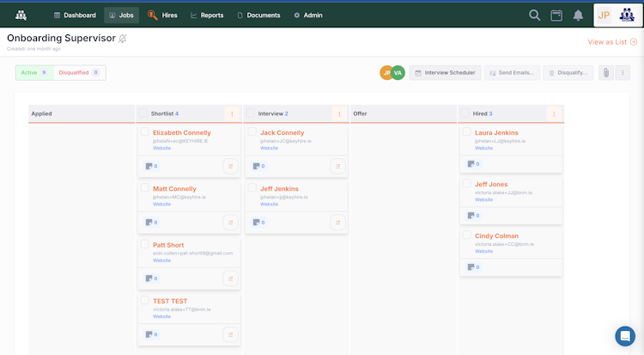Open notes icon on Jeff Jones card
The height and width of the screenshot is (355, 644).
click(473, 216)
